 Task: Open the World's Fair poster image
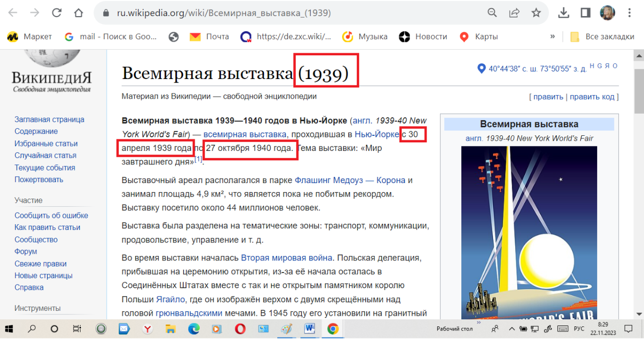[x=529, y=233]
